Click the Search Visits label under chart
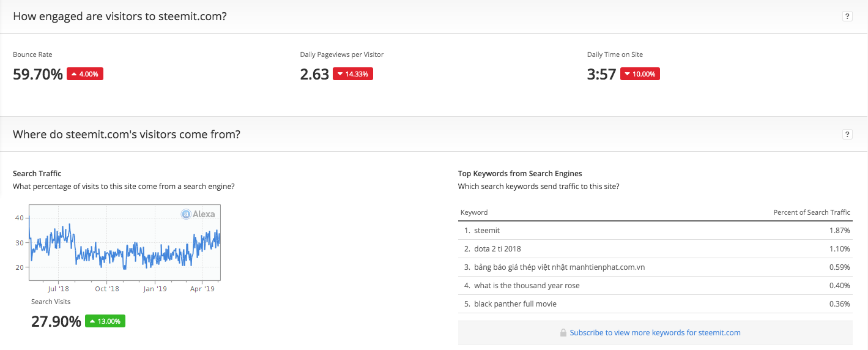The width and height of the screenshot is (868, 350). tap(51, 302)
